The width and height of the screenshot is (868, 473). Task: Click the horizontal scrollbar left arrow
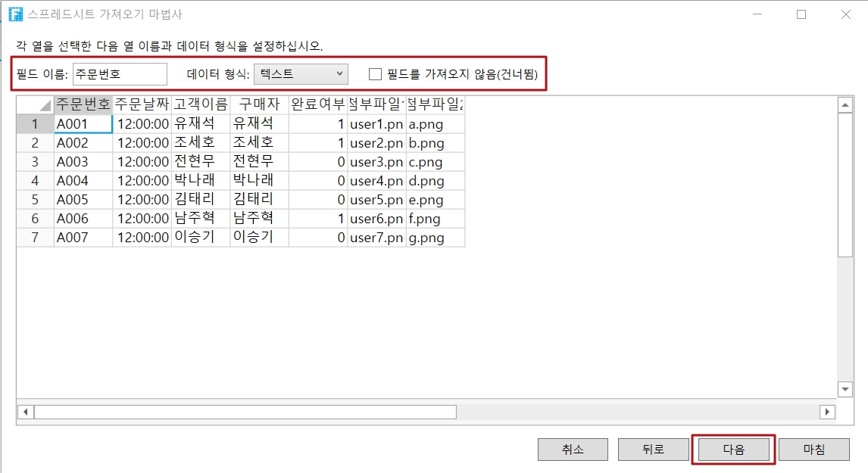(x=25, y=412)
